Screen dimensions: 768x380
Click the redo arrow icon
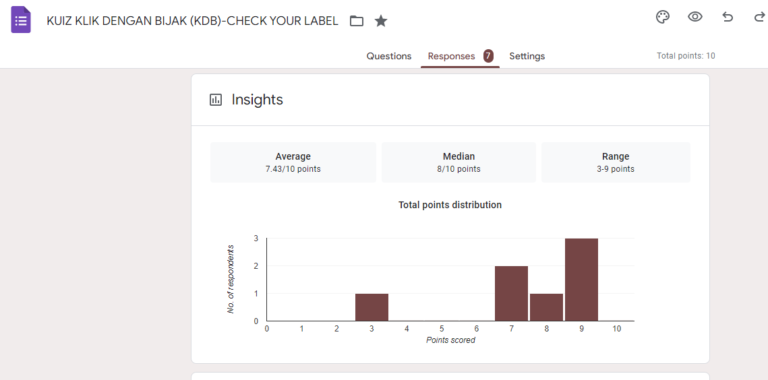(759, 17)
